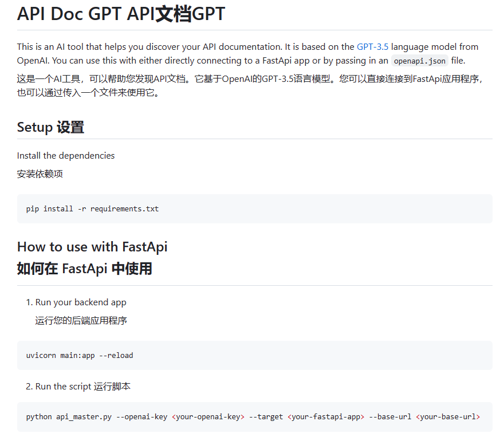Click the inline openapi.json code label
The height and width of the screenshot is (441, 504).
(x=420, y=61)
